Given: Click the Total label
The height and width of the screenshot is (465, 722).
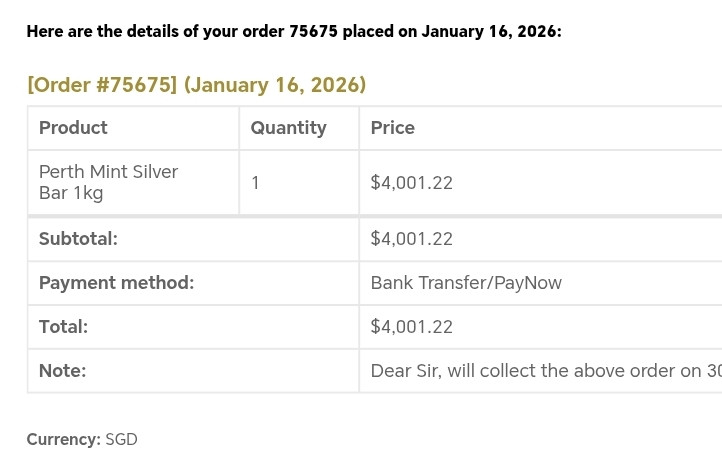Looking at the screenshot, I should coord(63,327).
